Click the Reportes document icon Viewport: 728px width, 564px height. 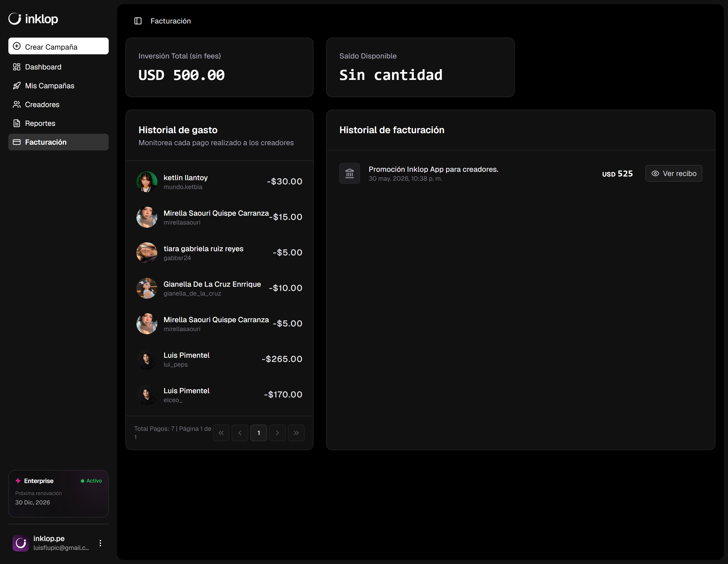17,123
